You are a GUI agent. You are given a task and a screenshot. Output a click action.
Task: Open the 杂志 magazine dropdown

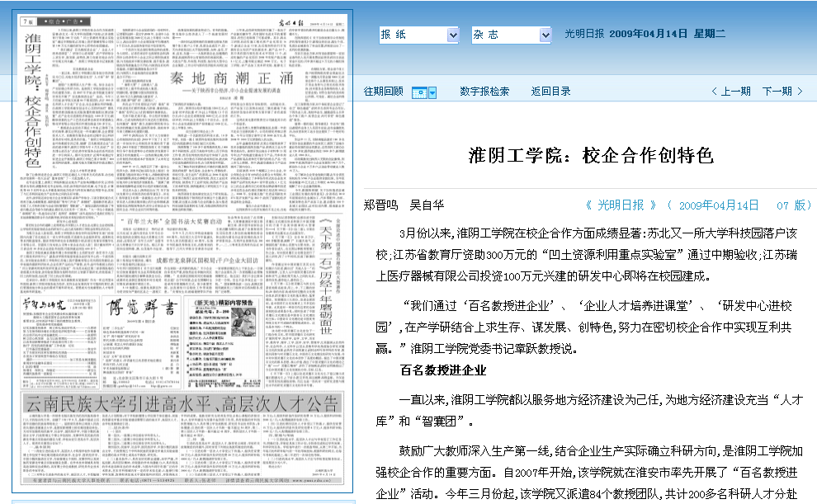click(510, 35)
